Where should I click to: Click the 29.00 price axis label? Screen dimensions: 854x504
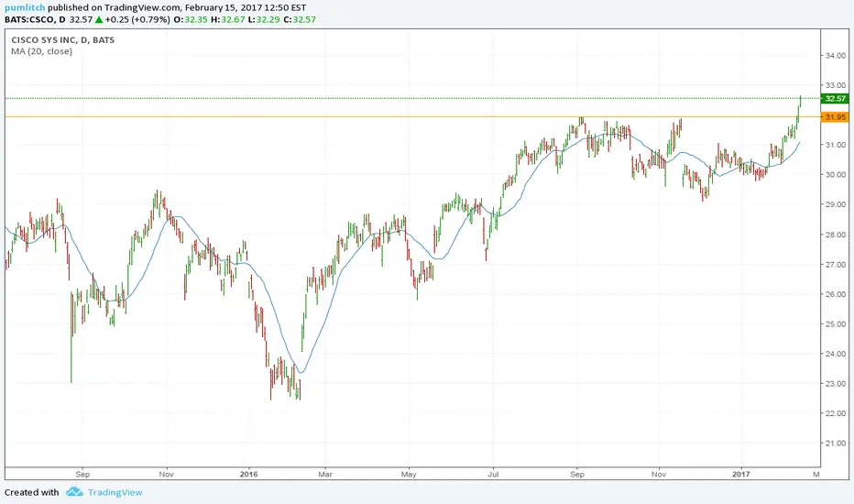[836, 205]
